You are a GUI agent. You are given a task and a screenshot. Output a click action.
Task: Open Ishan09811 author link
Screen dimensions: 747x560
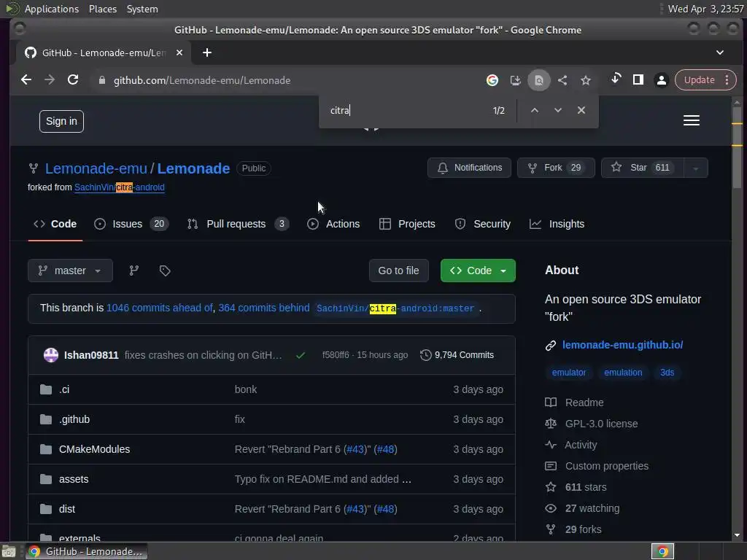[91, 355]
